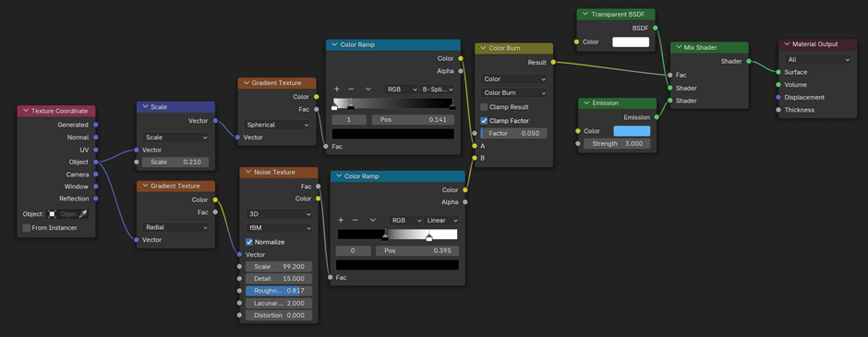The height and width of the screenshot is (337, 868).
Task: Click the Scale 0.210 value field
Action: coord(175,162)
